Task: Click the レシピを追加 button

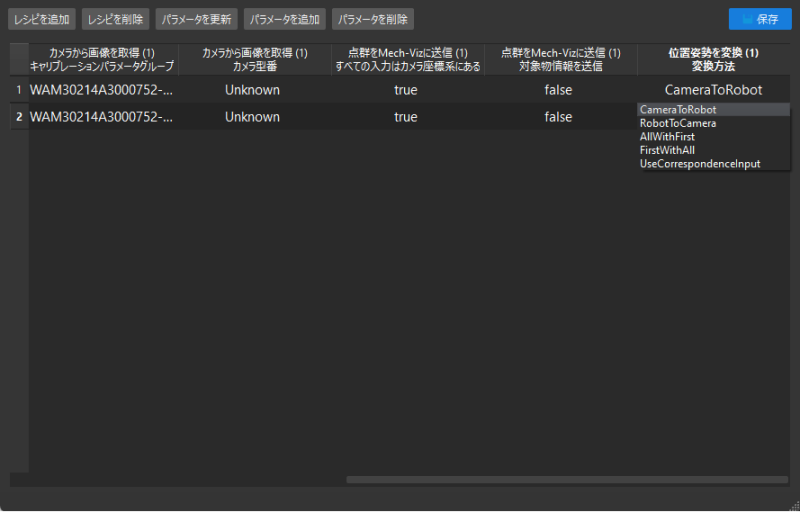Action: point(42,19)
